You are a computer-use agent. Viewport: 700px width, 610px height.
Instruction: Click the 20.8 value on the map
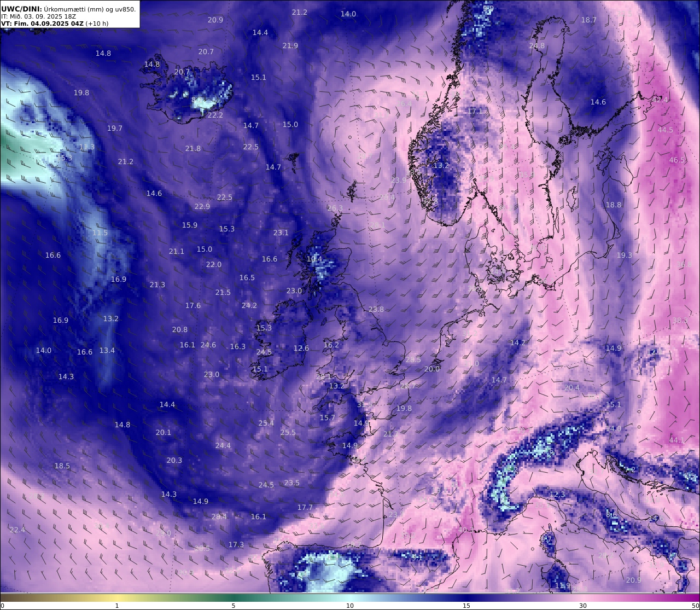coord(180,330)
